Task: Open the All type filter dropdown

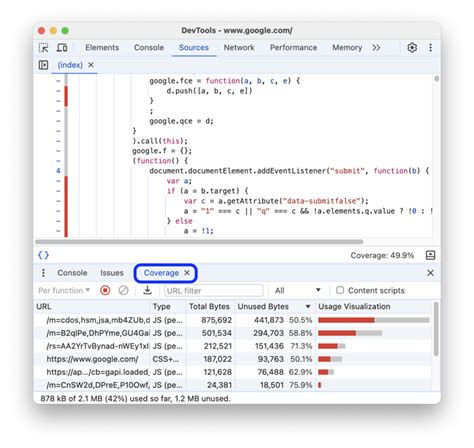Action: pos(297,291)
